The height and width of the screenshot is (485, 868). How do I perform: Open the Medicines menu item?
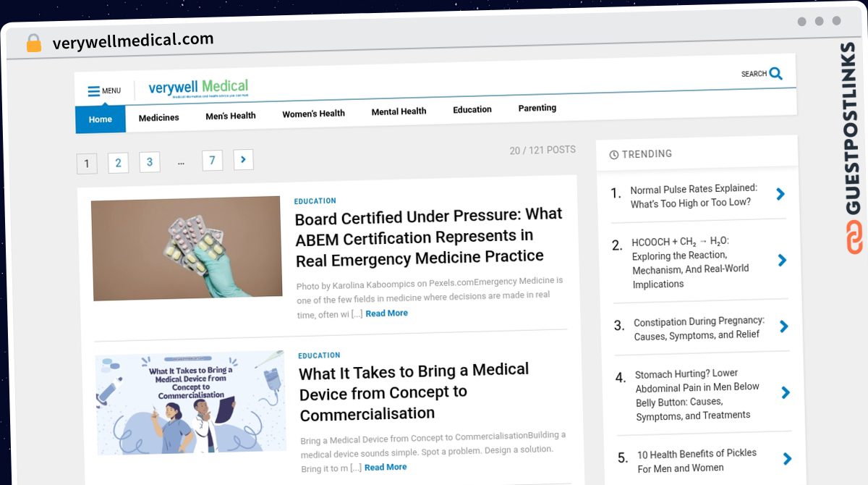tap(158, 117)
